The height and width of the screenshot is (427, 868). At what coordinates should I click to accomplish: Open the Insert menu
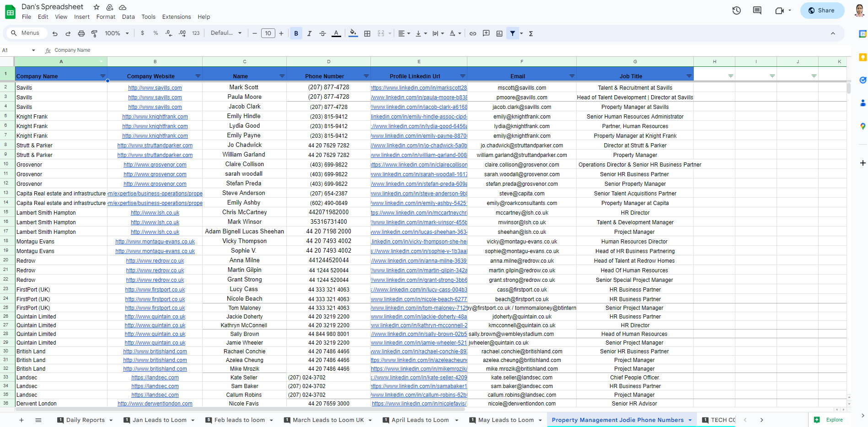[82, 17]
